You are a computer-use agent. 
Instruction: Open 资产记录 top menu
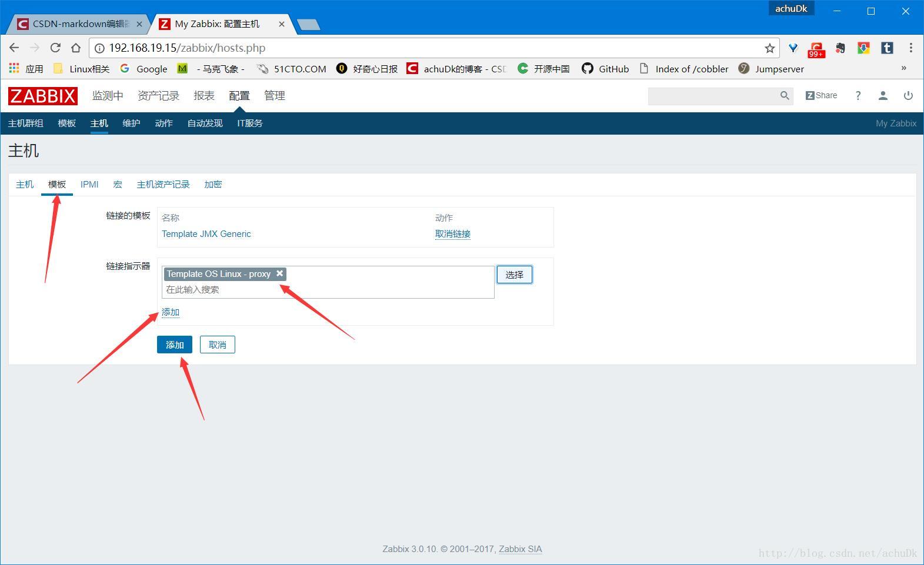158,96
